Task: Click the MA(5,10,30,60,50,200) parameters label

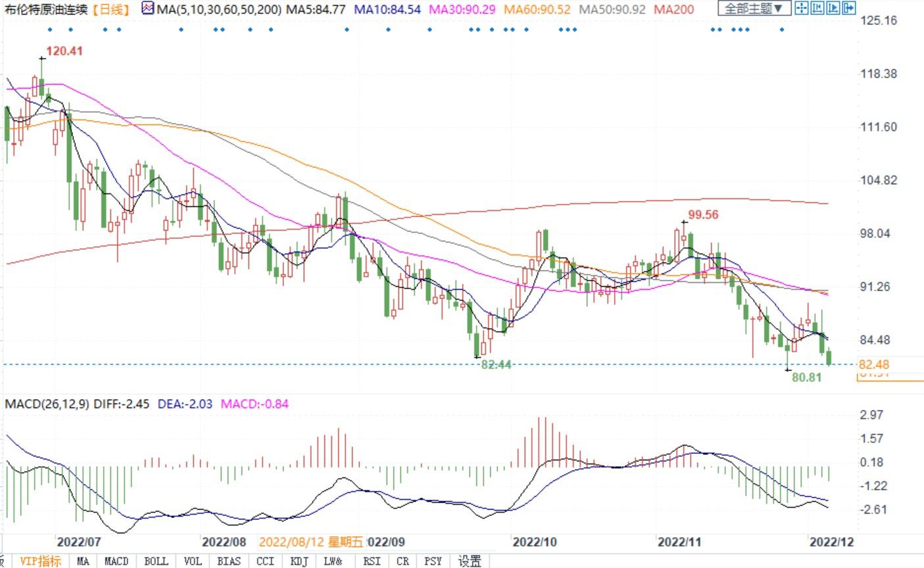Action: coord(219,9)
